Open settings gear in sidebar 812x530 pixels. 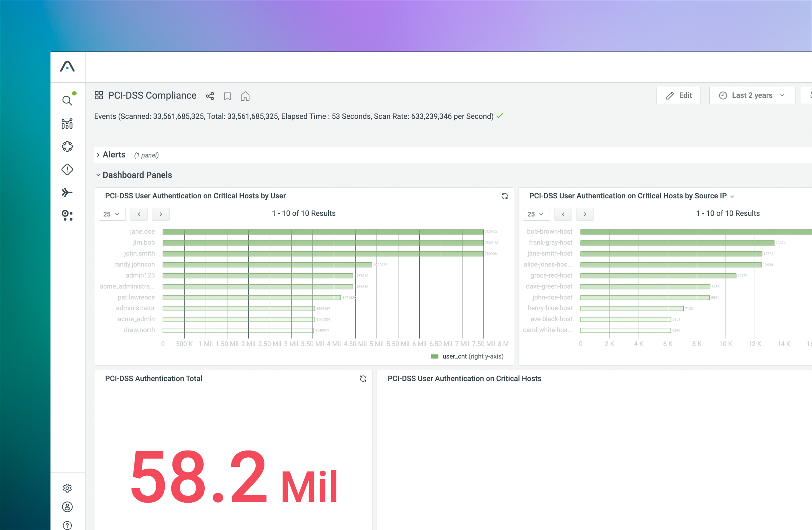click(x=67, y=488)
